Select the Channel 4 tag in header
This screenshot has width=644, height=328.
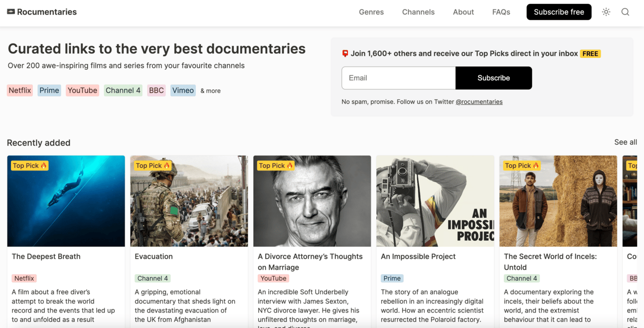coord(123,90)
